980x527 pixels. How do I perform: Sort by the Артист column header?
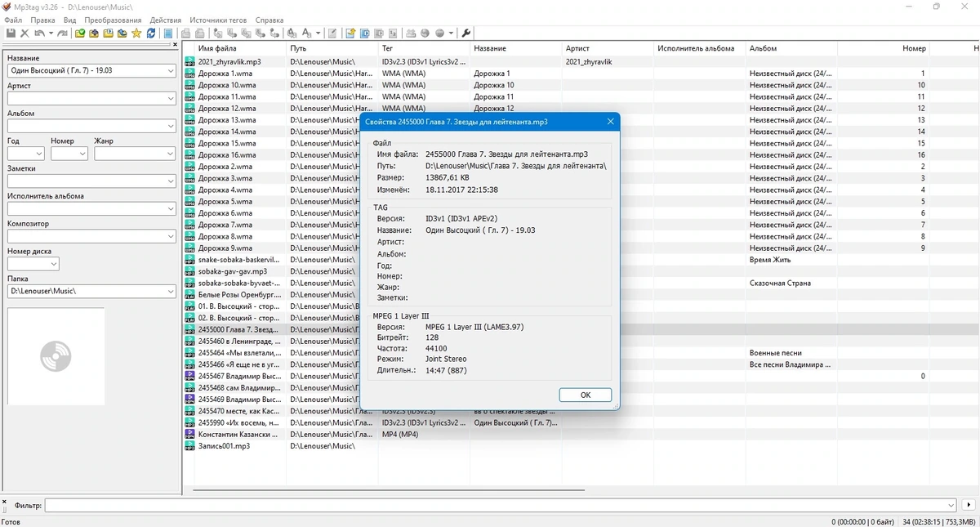point(608,48)
